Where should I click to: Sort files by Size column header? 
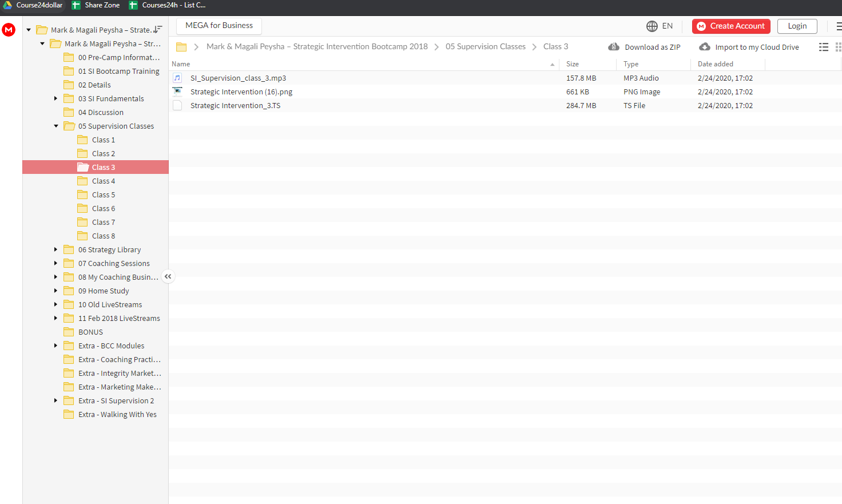coord(573,64)
